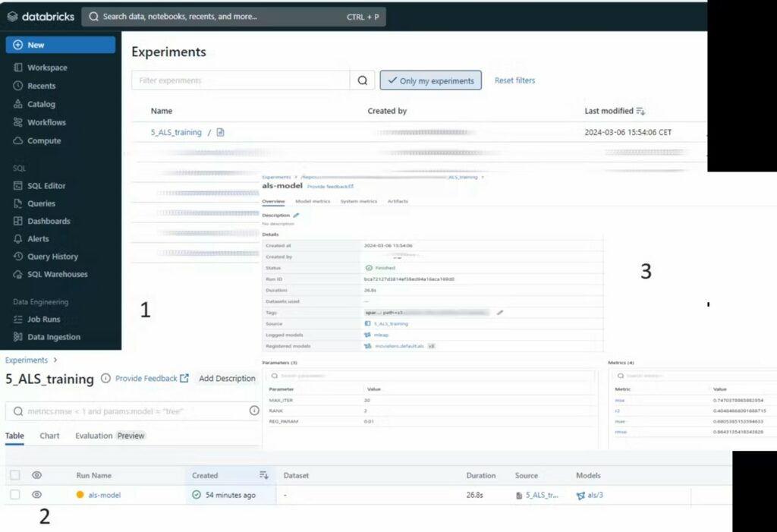This screenshot has height=532, width=777.
Task: Click the info icon beside 5_ALS_training title
Action: [x=105, y=379]
